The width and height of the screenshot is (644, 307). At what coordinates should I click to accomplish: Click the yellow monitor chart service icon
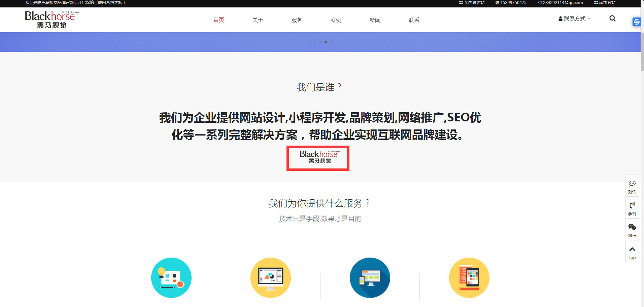click(x=271, y=278)
